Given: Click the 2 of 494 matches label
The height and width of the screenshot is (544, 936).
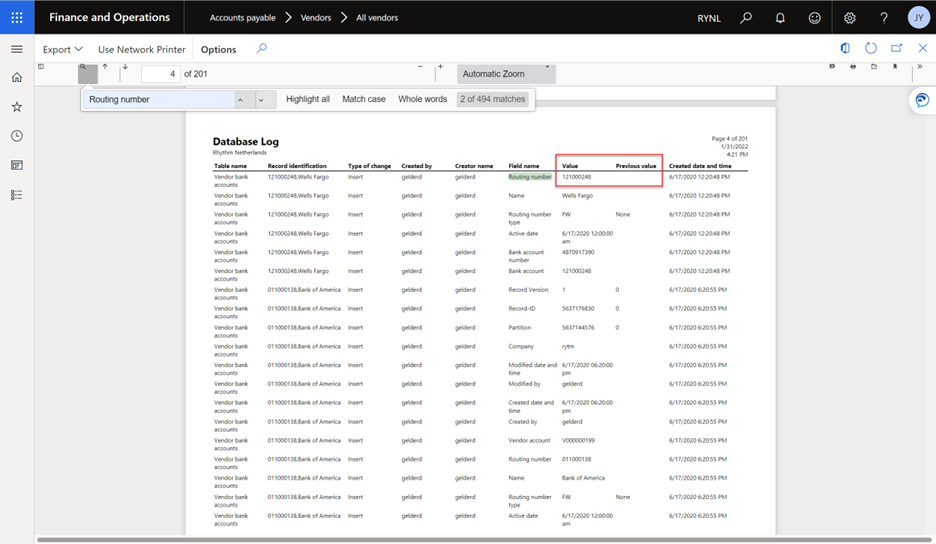Looking at the screenshot, I should pyautogui.click(x=492, y=99).
